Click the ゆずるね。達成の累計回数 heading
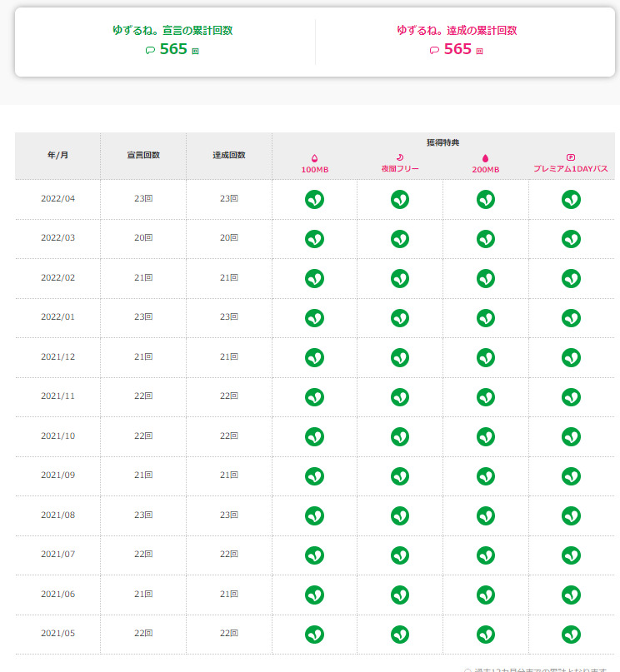 coord(457,30)
